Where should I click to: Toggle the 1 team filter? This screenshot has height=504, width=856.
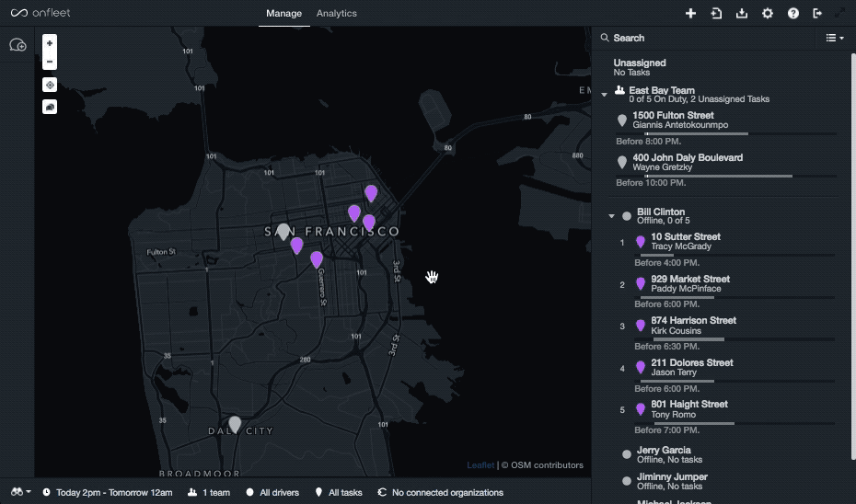coord(209,493)
